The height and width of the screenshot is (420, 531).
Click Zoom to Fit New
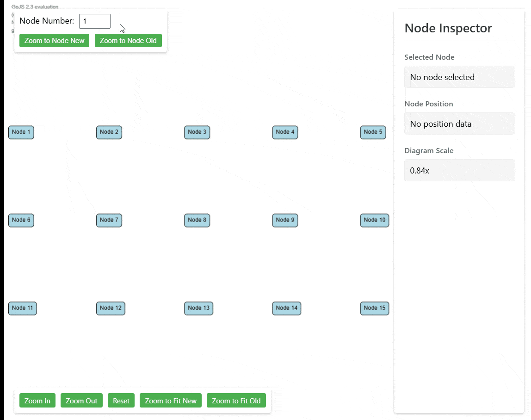[x=171, y=401]
